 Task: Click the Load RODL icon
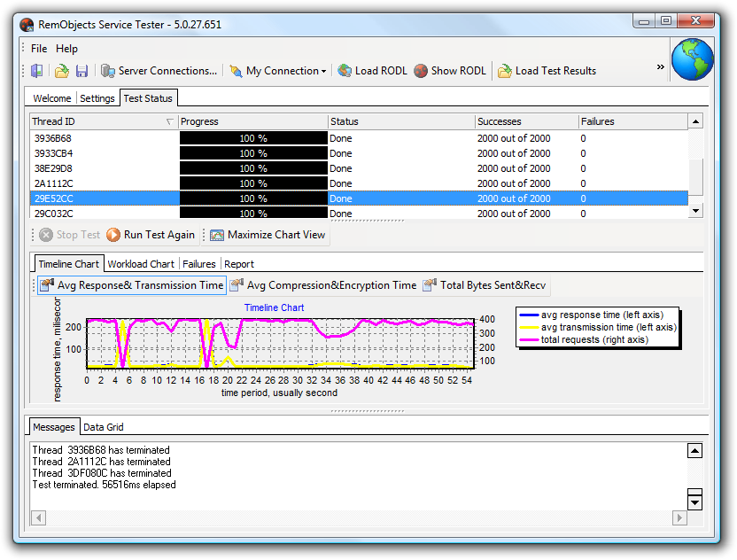tap(345, 71)
